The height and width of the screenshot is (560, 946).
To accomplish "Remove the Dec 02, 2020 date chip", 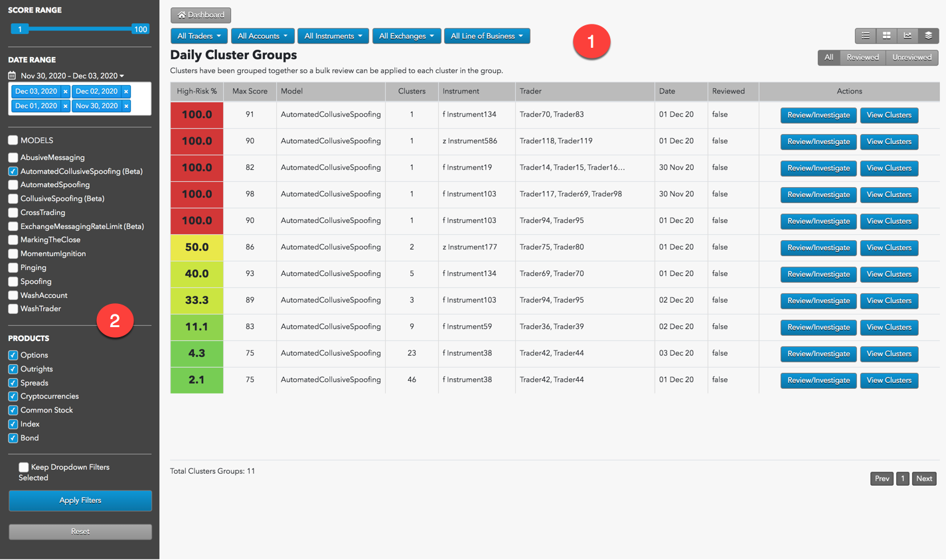I will 126,92.
